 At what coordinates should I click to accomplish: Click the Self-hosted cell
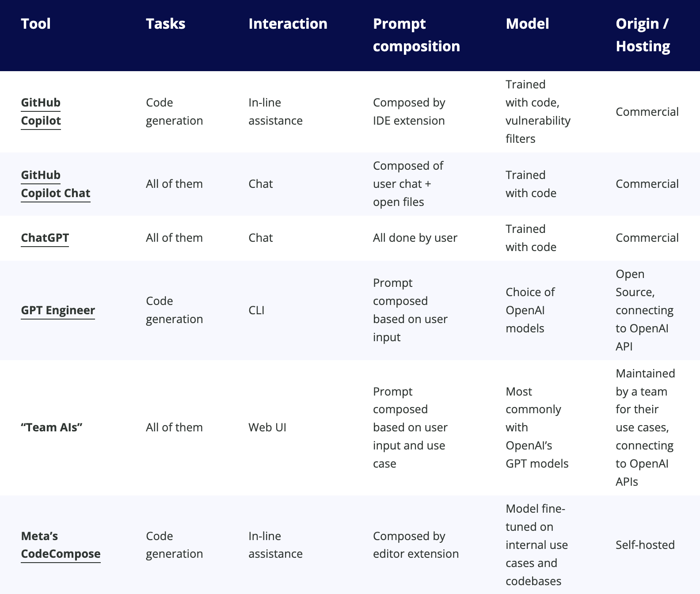(x=645, y=545)
